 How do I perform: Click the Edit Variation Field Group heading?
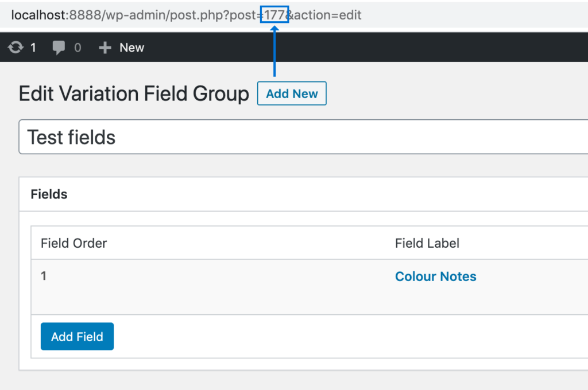click(x=133, y=93)
